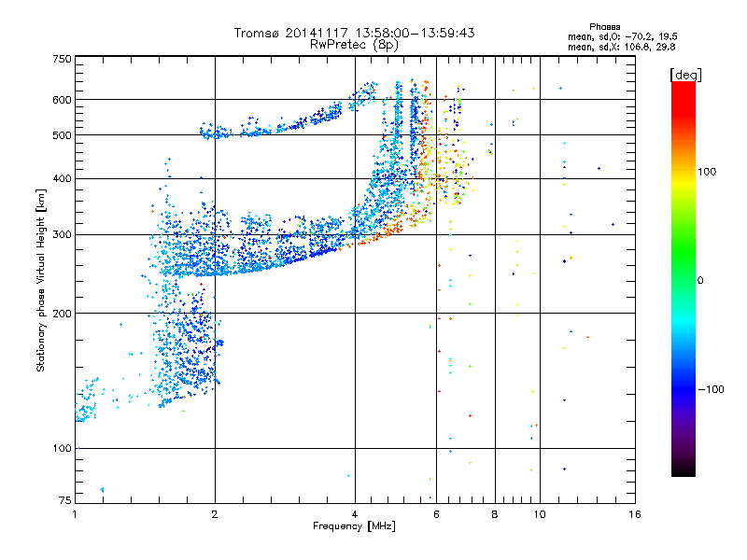
Task: Click the '8' frequency axis tick label
Action: tap(495, 514)
